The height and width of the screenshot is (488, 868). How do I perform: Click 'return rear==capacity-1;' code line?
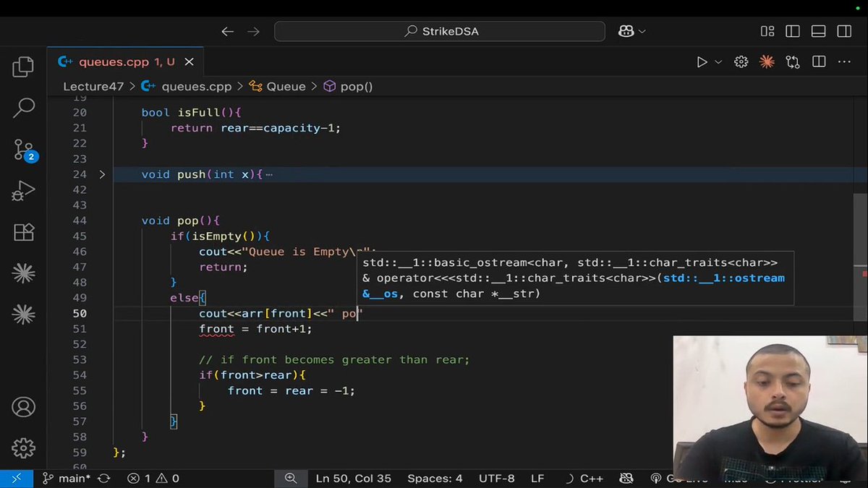point(255,128)
